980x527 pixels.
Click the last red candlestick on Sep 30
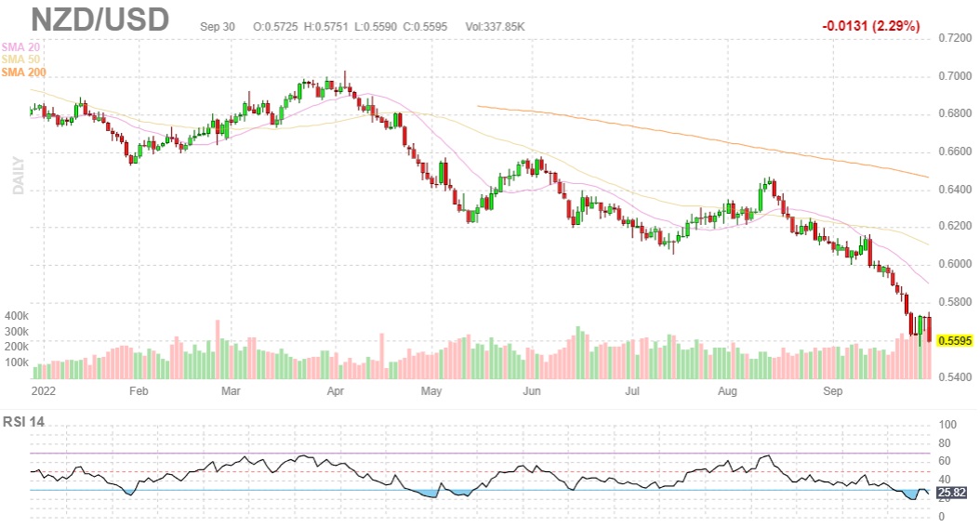[930, 328]
